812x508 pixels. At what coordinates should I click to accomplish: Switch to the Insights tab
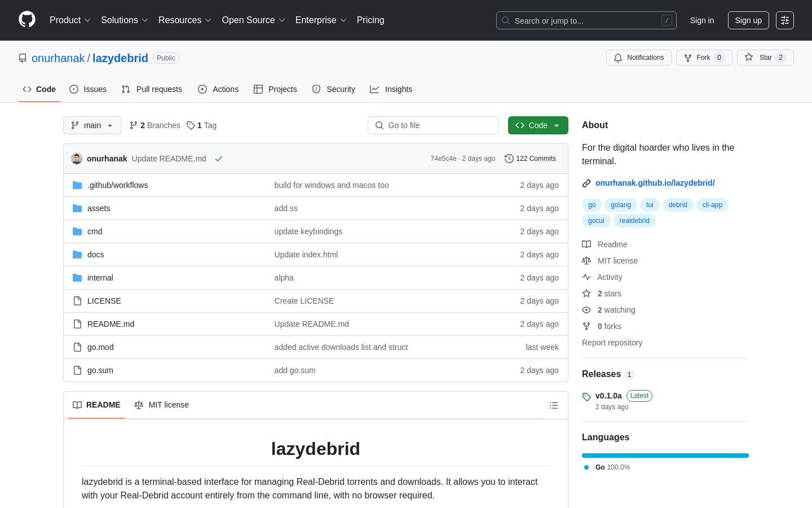(391, 89)
